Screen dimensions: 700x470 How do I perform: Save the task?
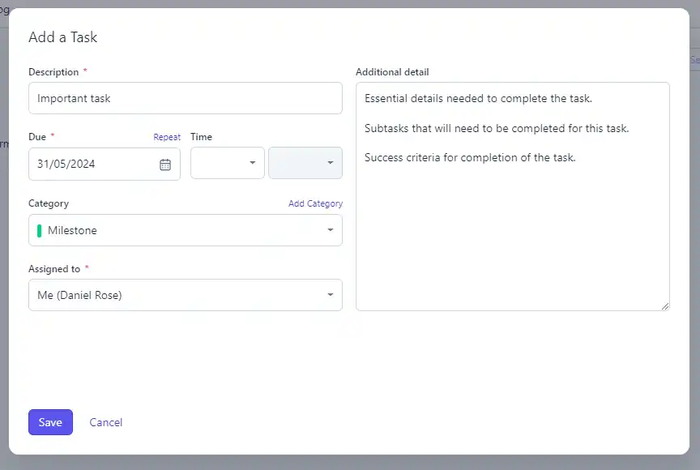click(x=50, y=422)
